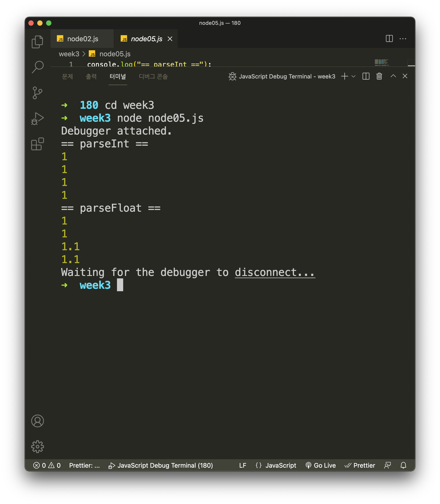Viewport: 440px width, 504px height.
Task: Click the editor minimap preview
Action: pos(381,62)
